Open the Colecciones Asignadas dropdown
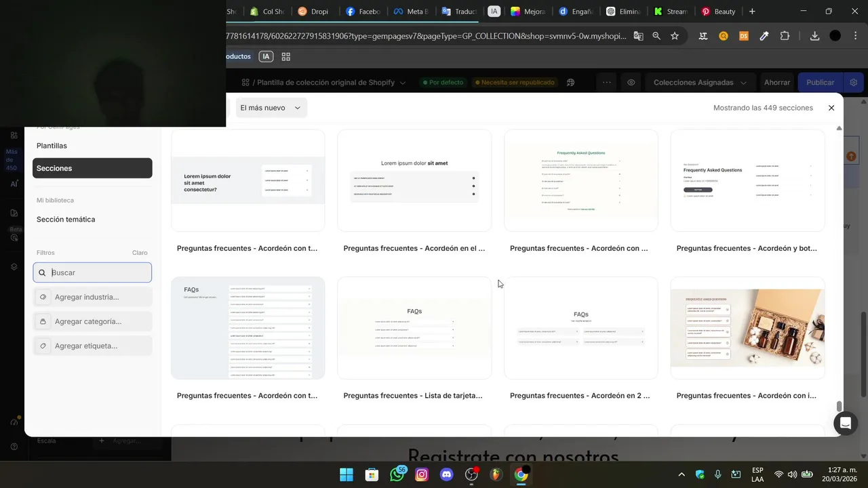The image size is (868, 488). click(700, 82)
